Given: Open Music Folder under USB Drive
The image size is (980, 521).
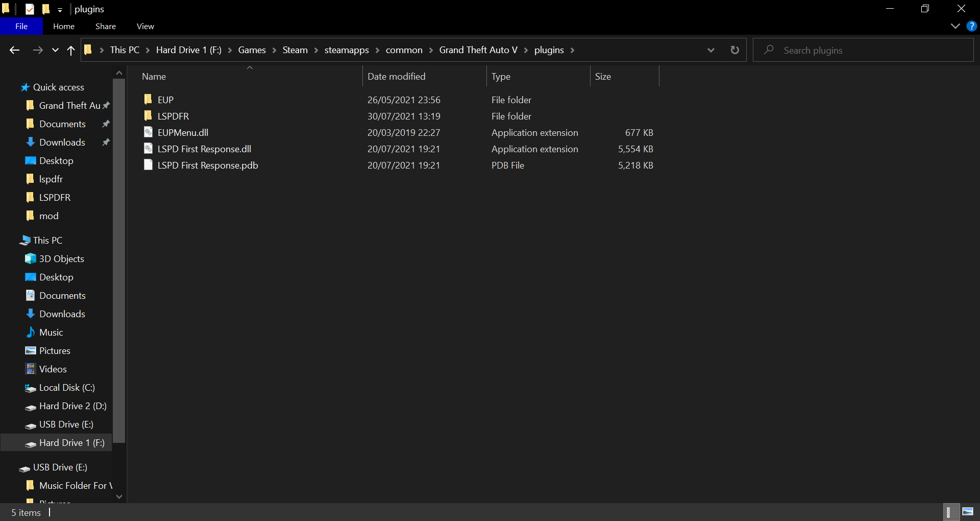Looking at the screenshot, I should pyautogui.click(x=76, y=486).
